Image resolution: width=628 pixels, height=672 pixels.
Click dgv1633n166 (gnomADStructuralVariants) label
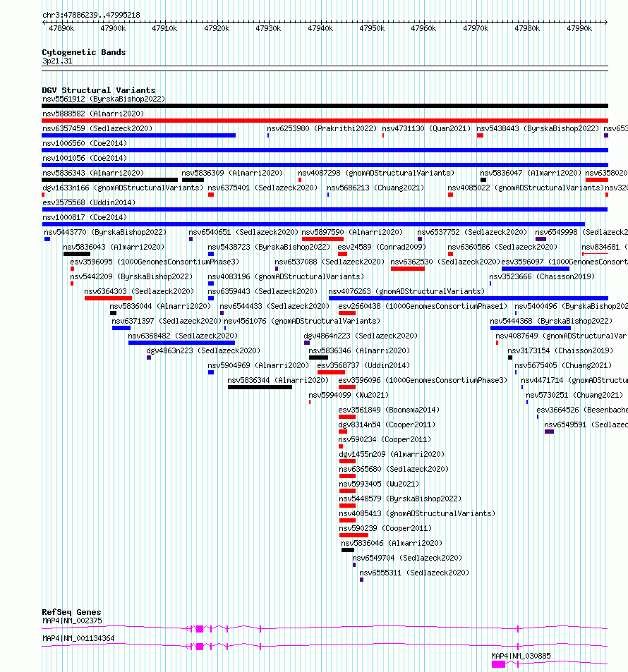pyautogui.click(x=123, y=188)
